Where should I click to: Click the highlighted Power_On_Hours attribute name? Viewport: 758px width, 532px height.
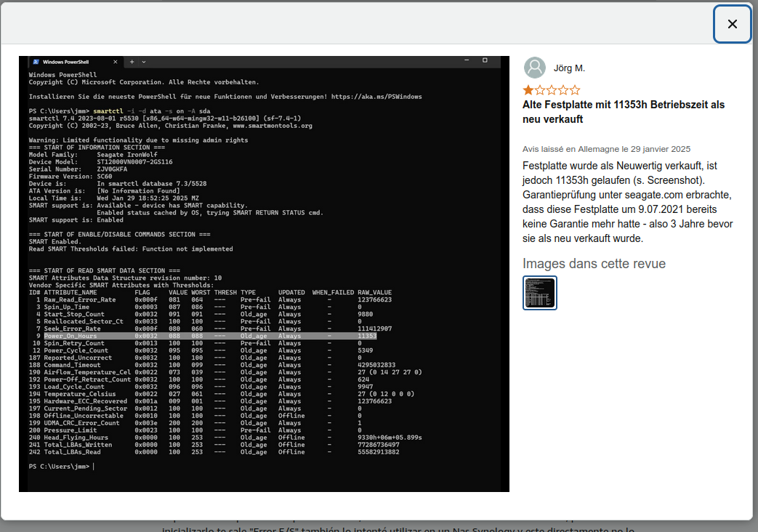coord(70,336)
